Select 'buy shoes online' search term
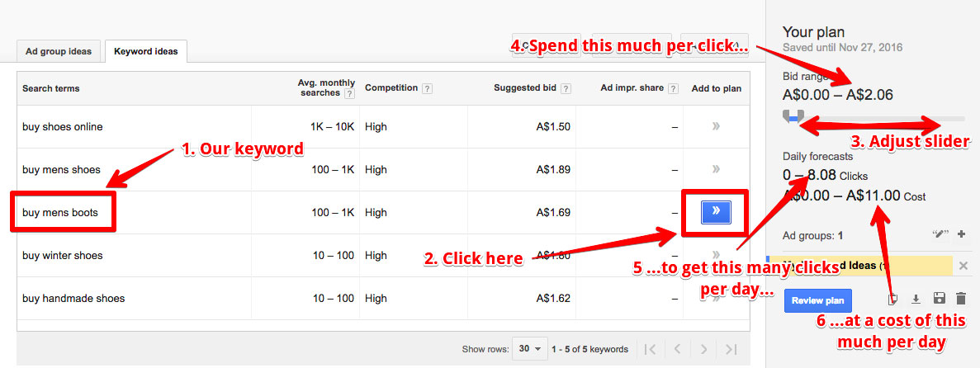This screenshot has width=980, height=368. pyautogui.click(x=63, y=127)
